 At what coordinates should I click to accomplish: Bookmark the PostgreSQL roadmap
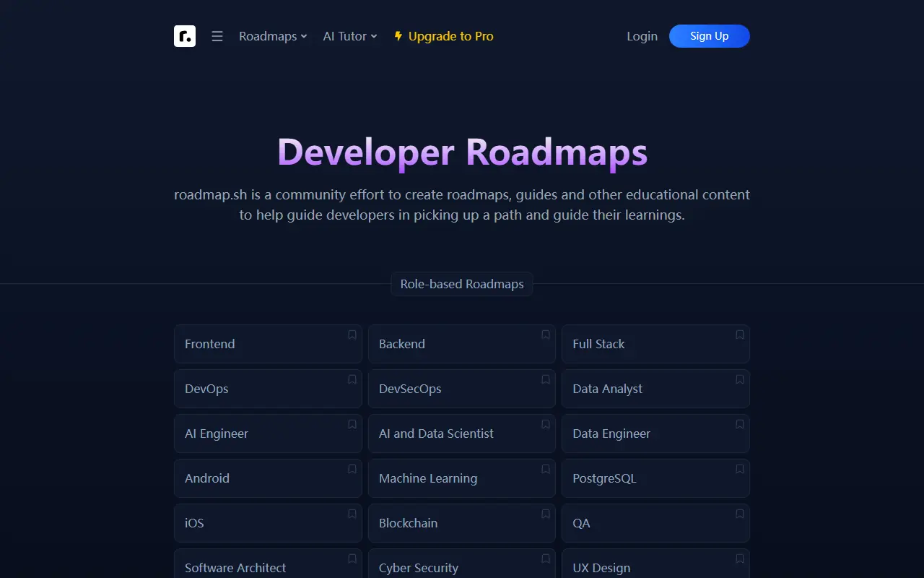[740, 469]
